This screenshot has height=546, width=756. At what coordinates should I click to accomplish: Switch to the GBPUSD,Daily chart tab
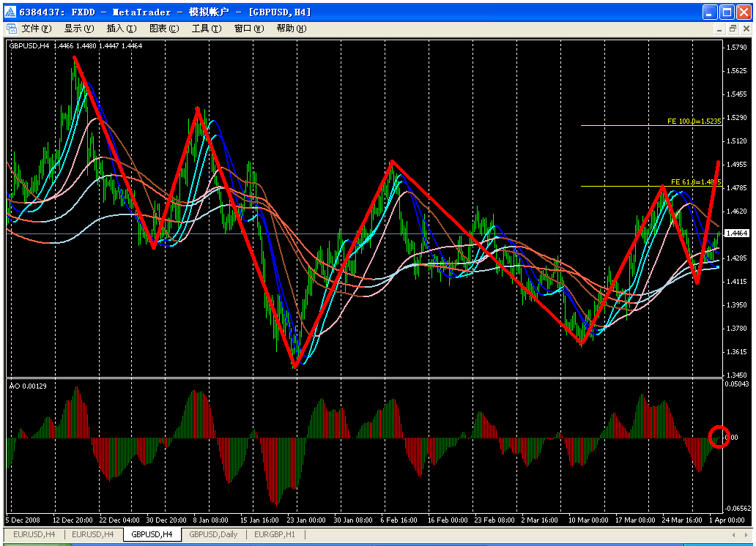(212, 535)
